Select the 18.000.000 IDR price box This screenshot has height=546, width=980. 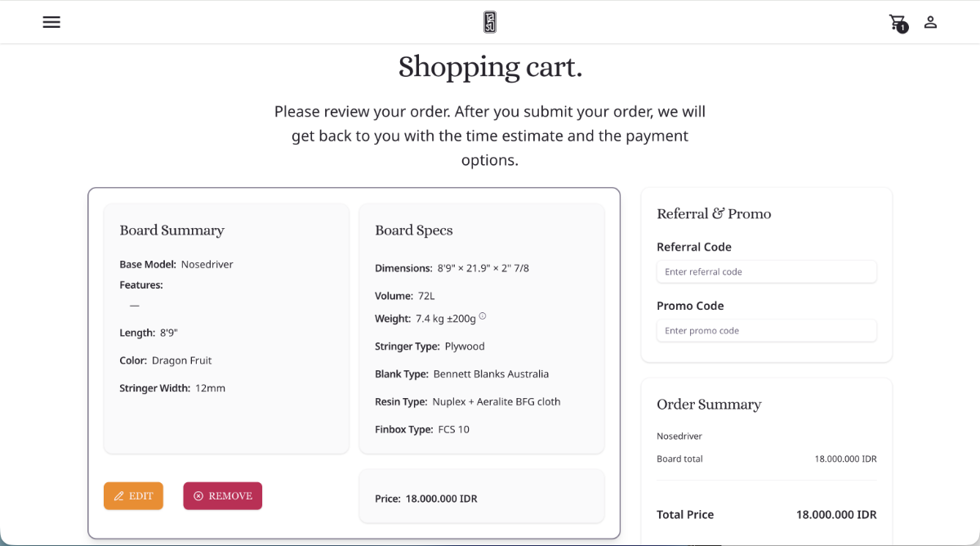click(x=481, y=497)
